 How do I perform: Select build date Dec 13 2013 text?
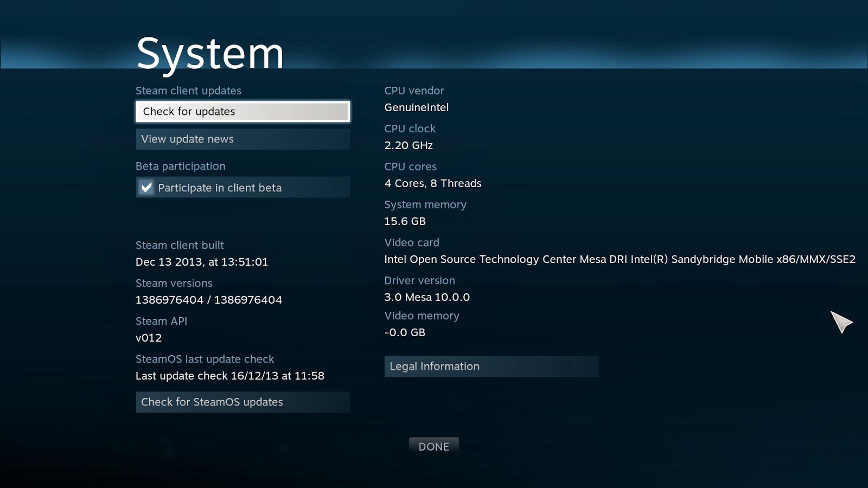(202, 261)
